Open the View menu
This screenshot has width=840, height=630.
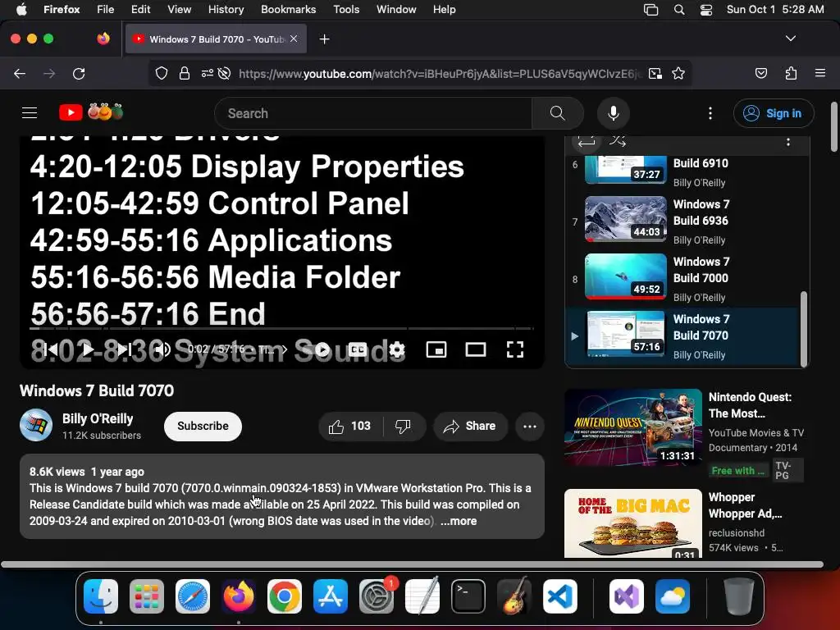coord(179,10)
